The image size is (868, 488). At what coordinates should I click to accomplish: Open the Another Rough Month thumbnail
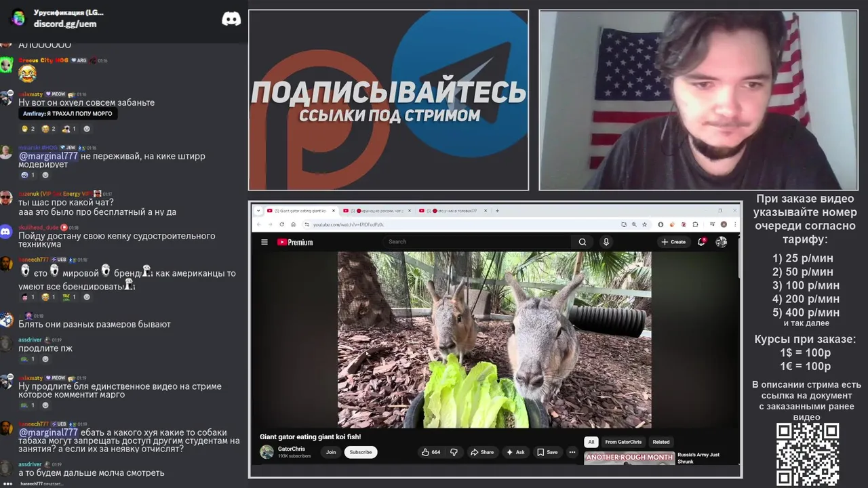[629, 458]
